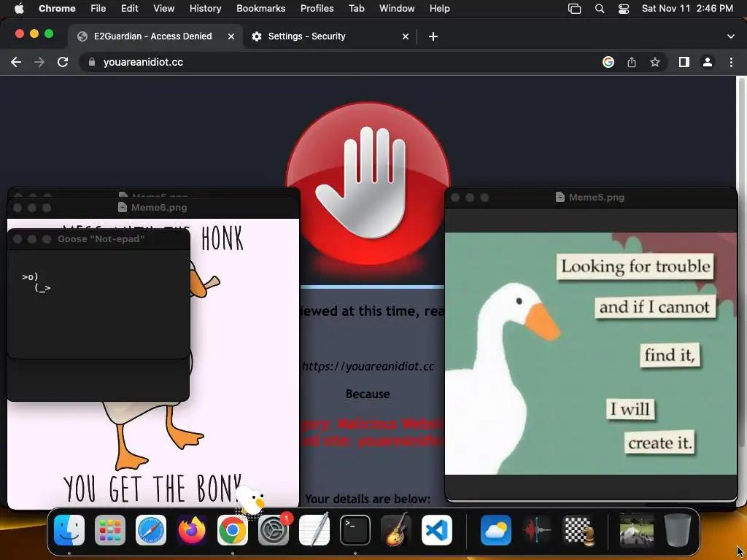Open the Edit menu

[x=129, y=9]
